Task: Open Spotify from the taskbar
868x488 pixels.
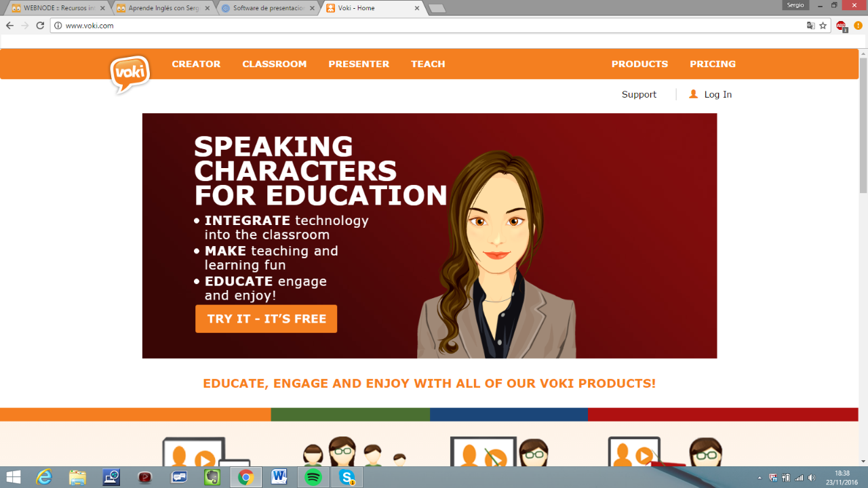Action: (x=313, y=477)
